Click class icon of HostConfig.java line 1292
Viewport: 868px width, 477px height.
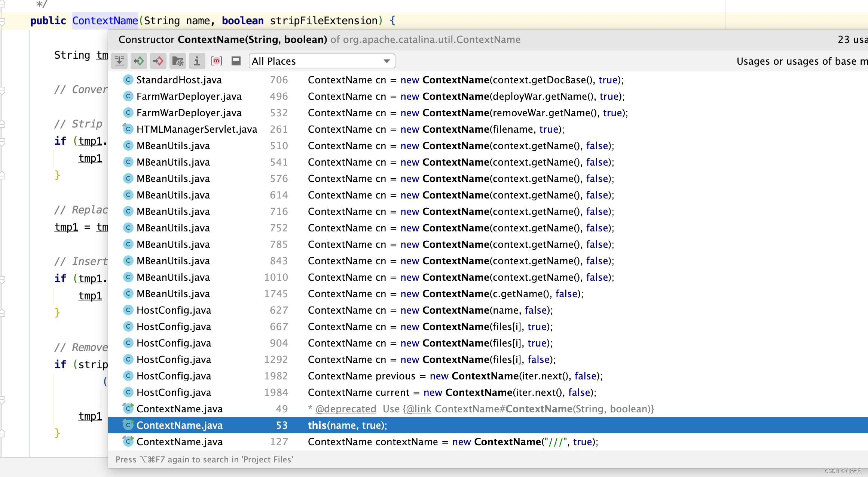[x=128, y=359]
